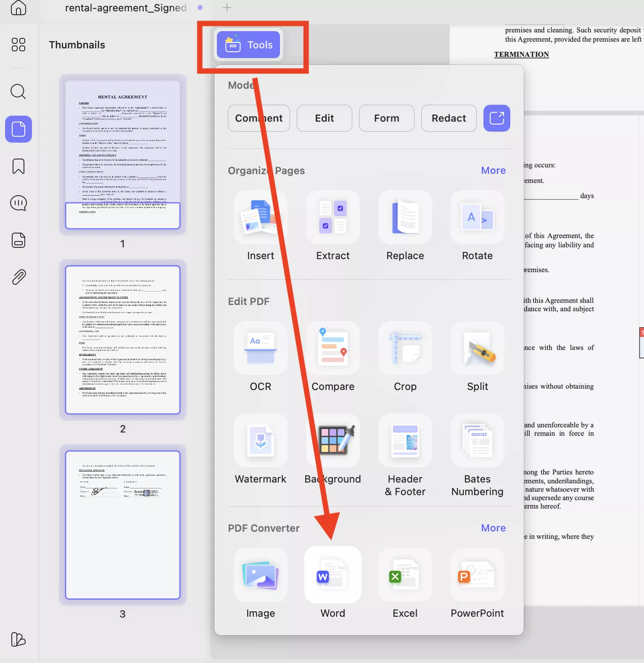Open the Watermark tool
This screenshot has width=644, height=663.
point(261,449)
